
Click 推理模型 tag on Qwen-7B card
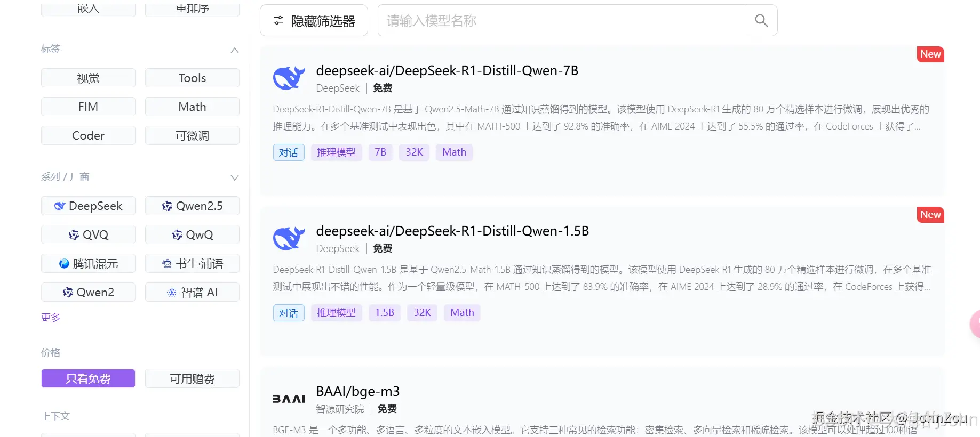coord(336,152)
